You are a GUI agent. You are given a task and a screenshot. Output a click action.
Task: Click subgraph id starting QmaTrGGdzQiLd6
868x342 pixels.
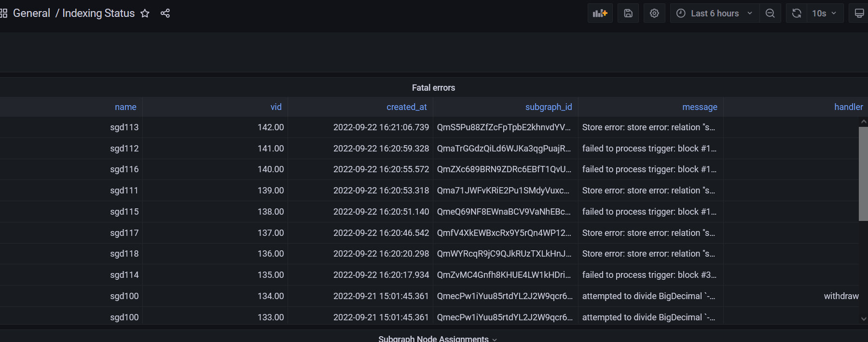click(x=504, y=149)
